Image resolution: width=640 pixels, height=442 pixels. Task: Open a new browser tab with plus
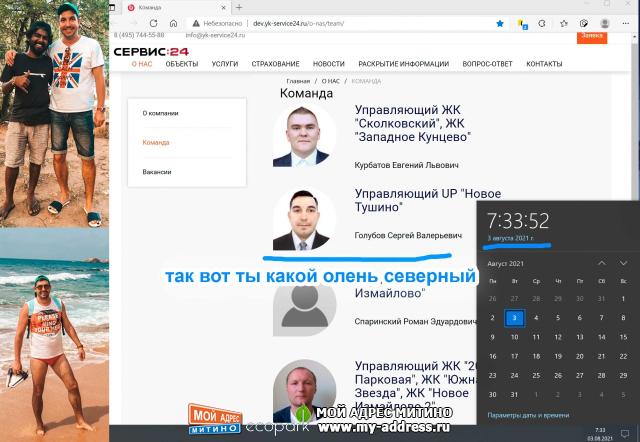click(239, 7)
